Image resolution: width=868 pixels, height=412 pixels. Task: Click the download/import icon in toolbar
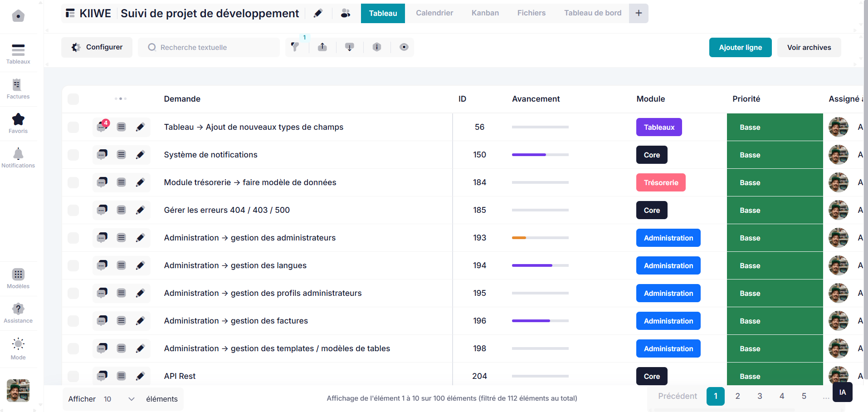pyautogui.click(x=350, y=47)
